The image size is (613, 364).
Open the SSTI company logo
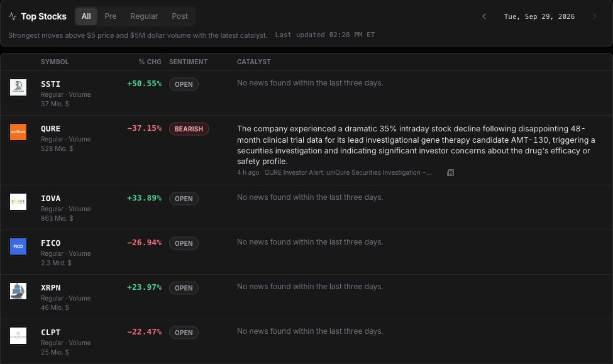tap(18, 87)
